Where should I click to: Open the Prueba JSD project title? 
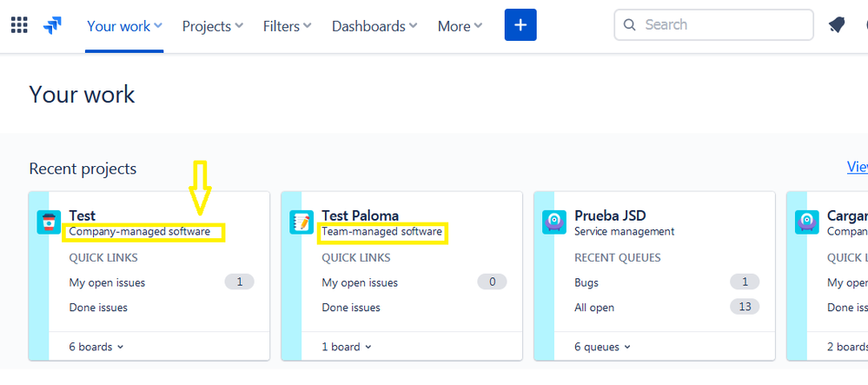(610, 216)
